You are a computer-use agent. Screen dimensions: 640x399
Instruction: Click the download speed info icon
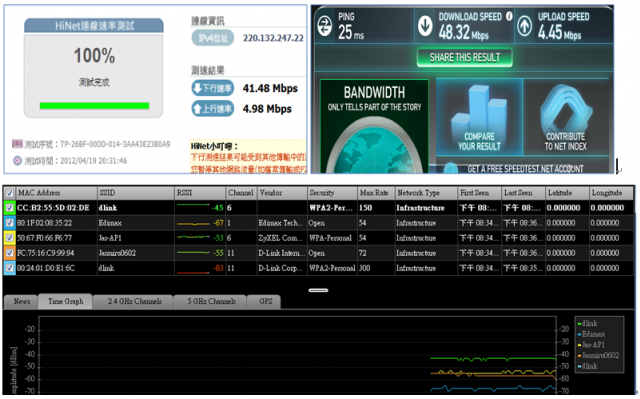tap(509, 16)
